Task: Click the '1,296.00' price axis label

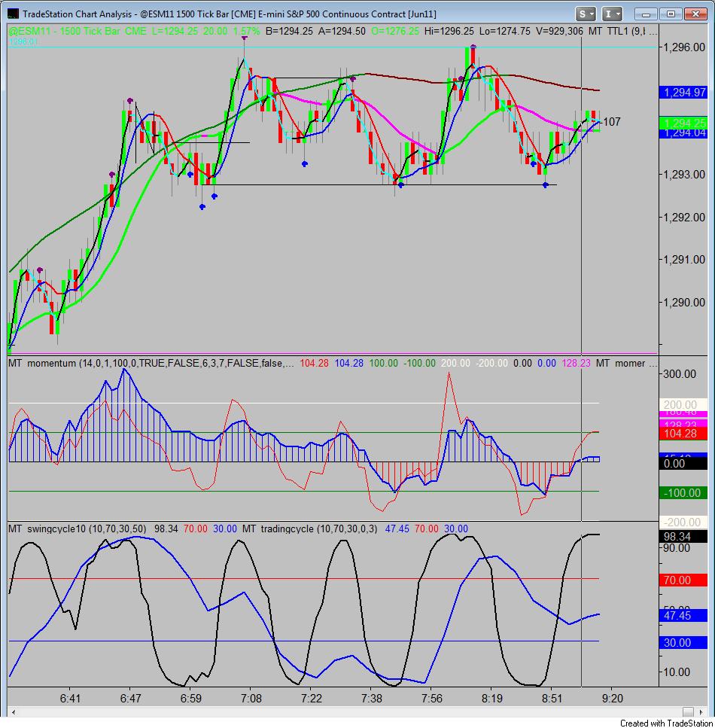Action: 684,47
